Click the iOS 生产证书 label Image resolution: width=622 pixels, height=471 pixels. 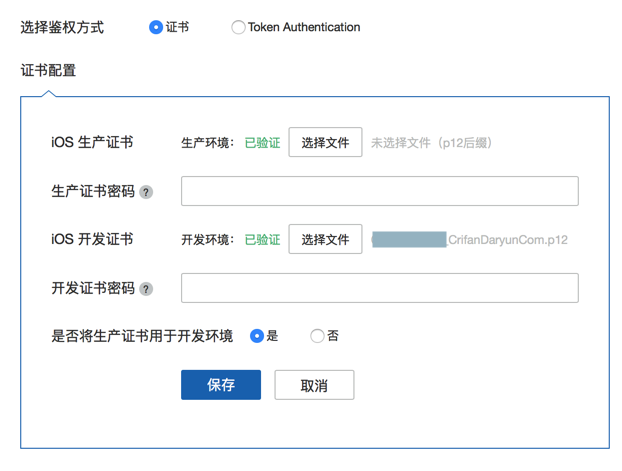(x=92, y=142)
